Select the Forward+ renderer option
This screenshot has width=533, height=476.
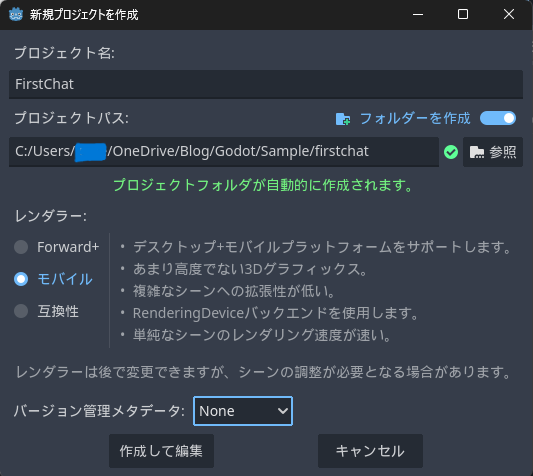57,247
